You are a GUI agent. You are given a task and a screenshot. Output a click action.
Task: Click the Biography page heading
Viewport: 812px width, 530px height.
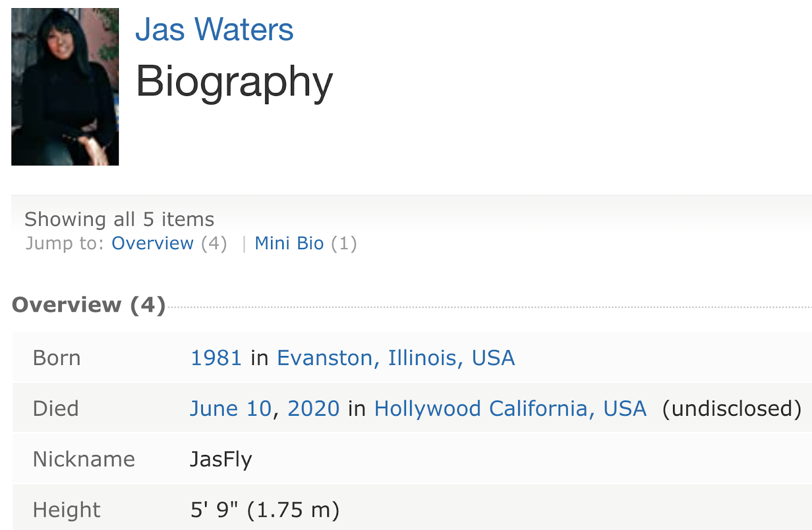tap(234, 81)
